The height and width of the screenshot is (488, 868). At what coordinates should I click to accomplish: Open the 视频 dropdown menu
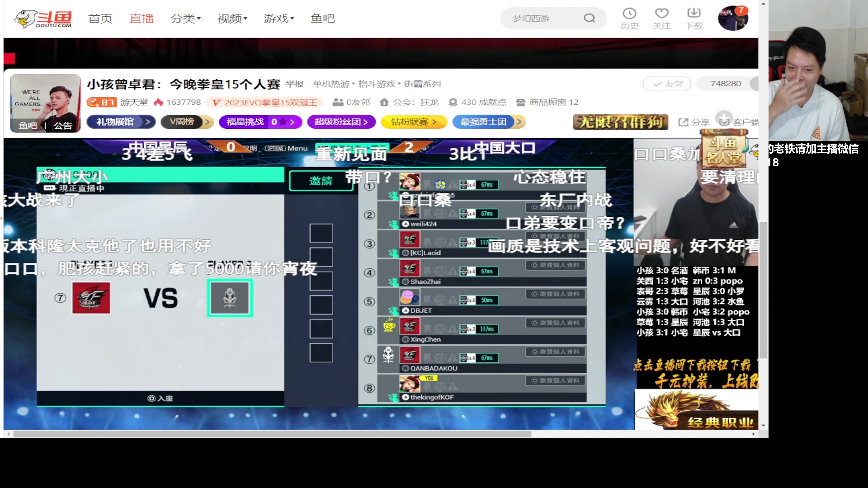(232, 19)
